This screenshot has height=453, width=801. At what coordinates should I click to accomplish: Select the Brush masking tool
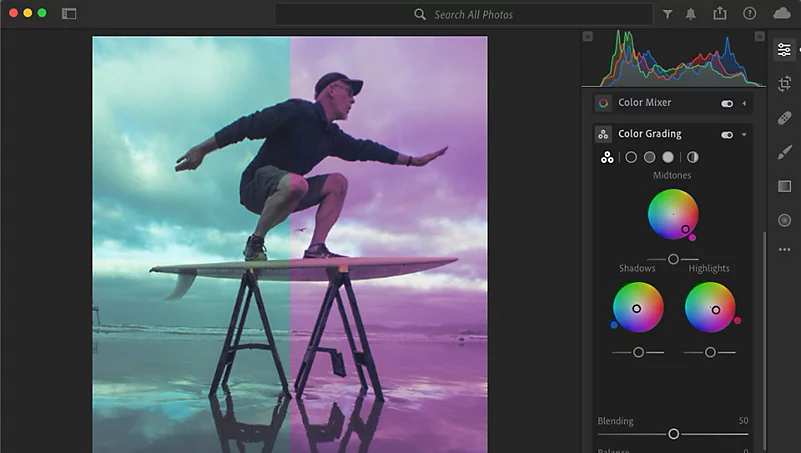tap(784, 152)
